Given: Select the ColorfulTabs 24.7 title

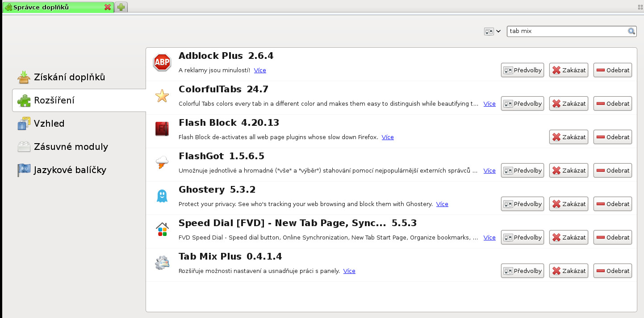Looking at the screenshot, I should click(x=223, y=89).
